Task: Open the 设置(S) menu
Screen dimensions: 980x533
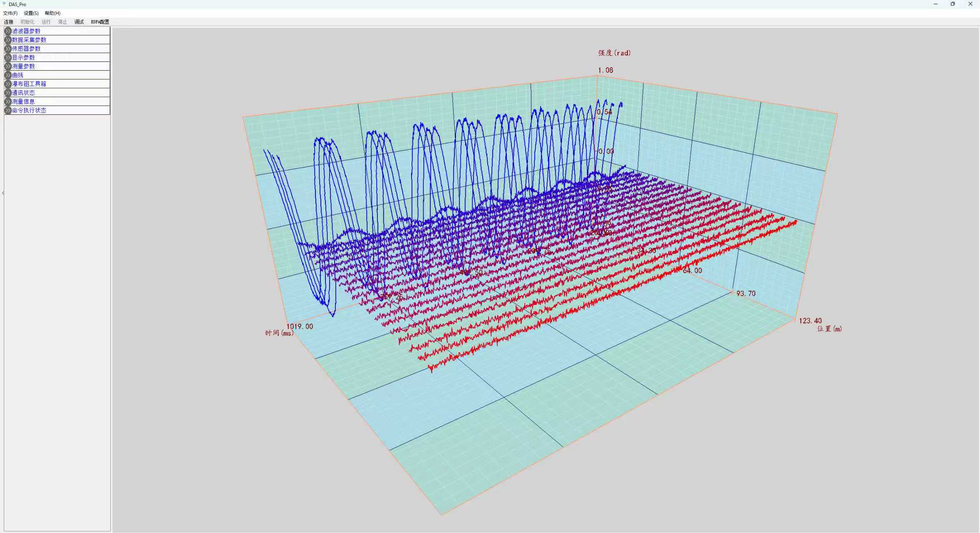Action: pos(31,13)
